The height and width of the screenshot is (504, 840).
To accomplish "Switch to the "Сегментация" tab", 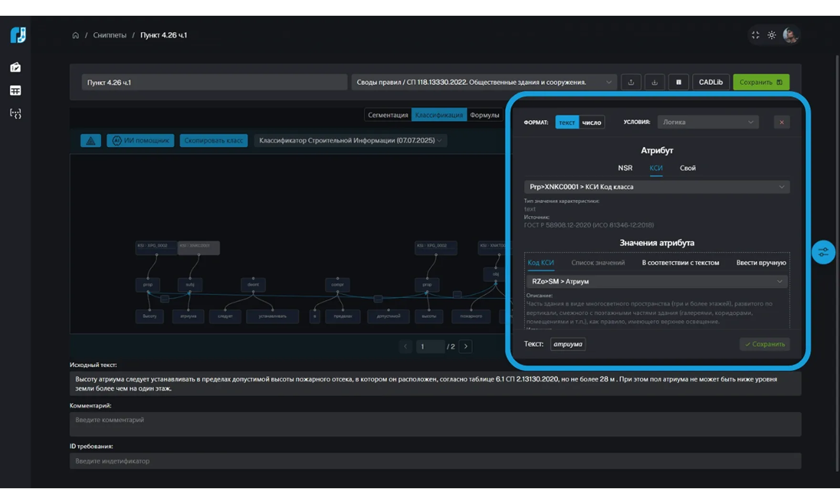I will tap(388, 115).
